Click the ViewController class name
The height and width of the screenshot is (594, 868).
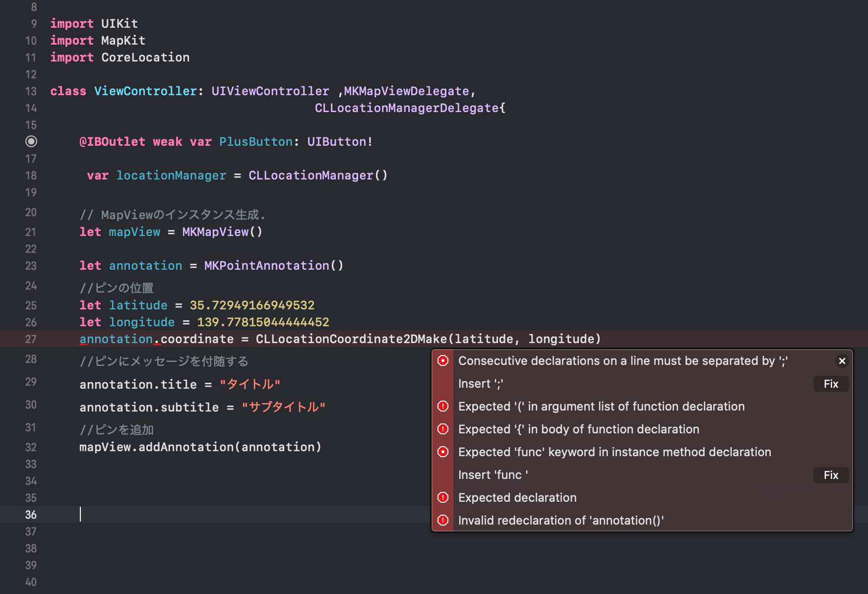pos(145,91)
